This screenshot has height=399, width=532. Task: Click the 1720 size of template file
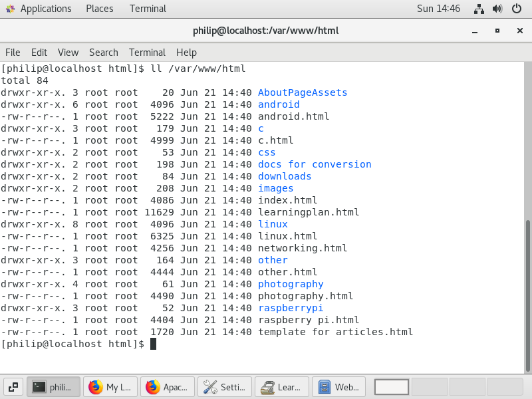tap(162, 332)
